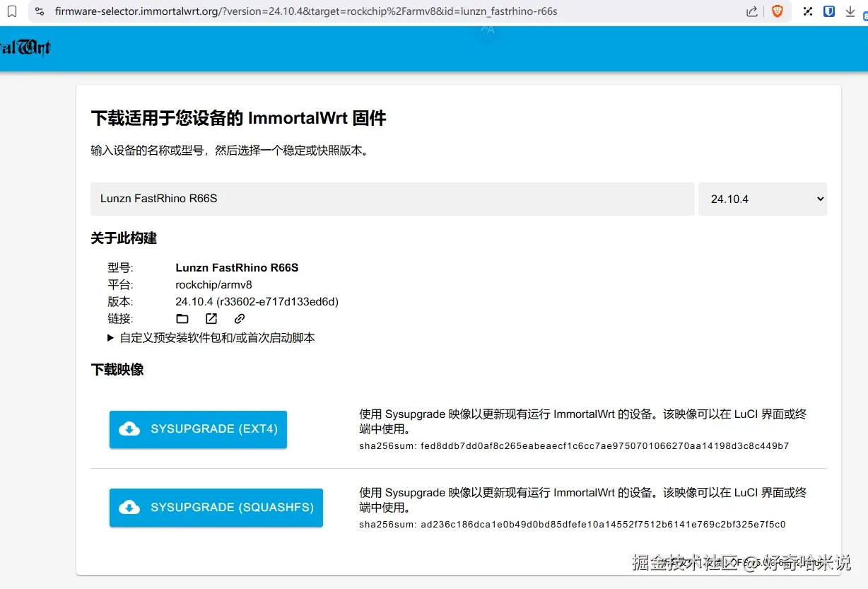This screenshot has height=589, width=868.
Task: Click the X extension icon in the toolbar
Action: 807,11
